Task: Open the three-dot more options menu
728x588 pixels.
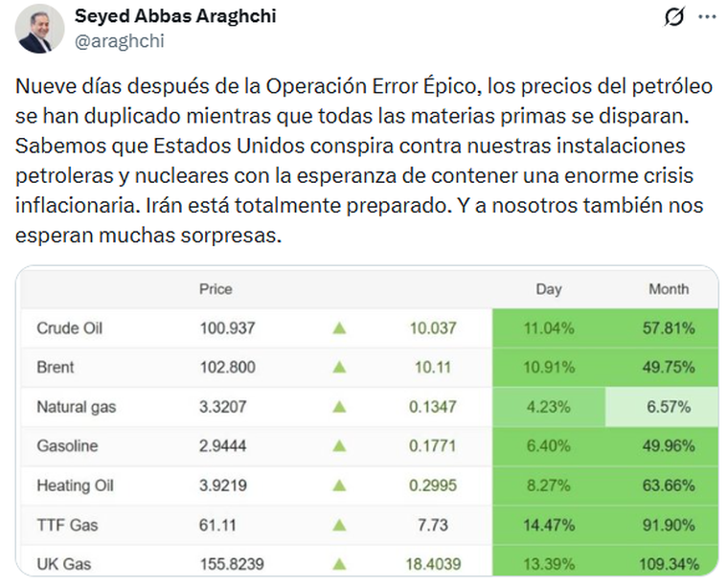Action: (x=706, y=16)
